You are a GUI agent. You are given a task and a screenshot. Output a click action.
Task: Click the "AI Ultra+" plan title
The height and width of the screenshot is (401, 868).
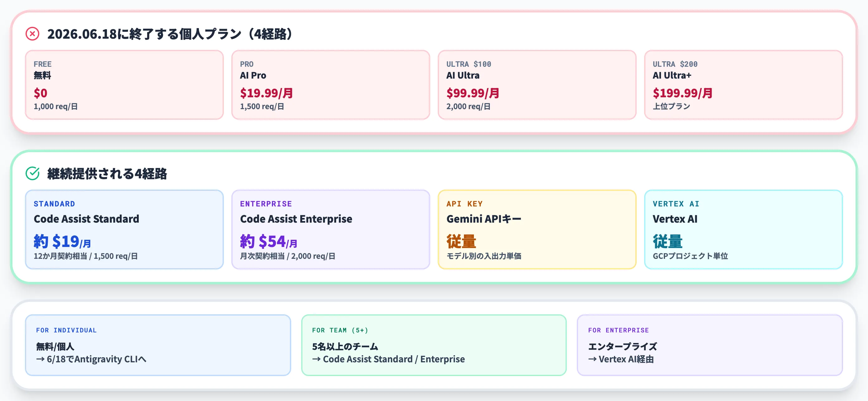pos(672,75)
